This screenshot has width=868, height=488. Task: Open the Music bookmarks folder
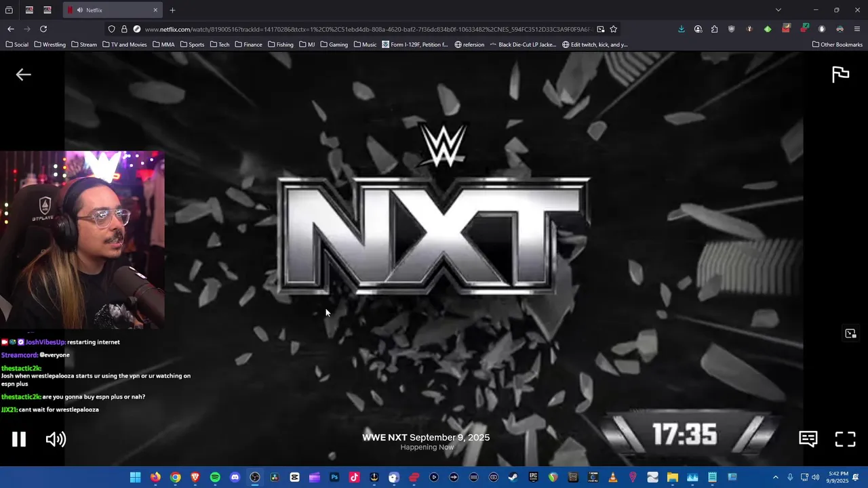click(366, 45)
